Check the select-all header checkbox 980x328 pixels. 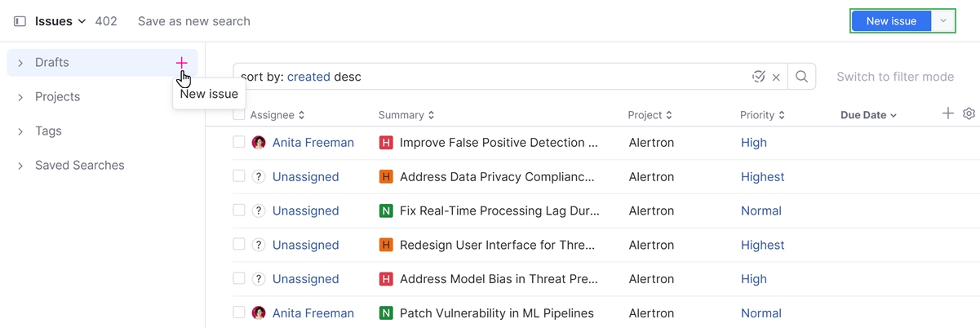tap(238, 115)
